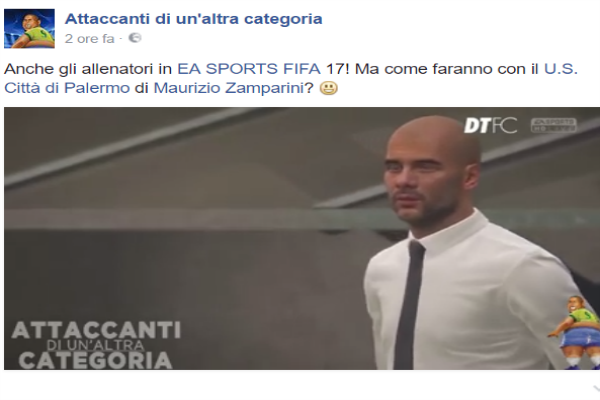Click the '2 ore fa' post timestamp
This screenshot has height=400, width=600.
(x=90, y=38)
